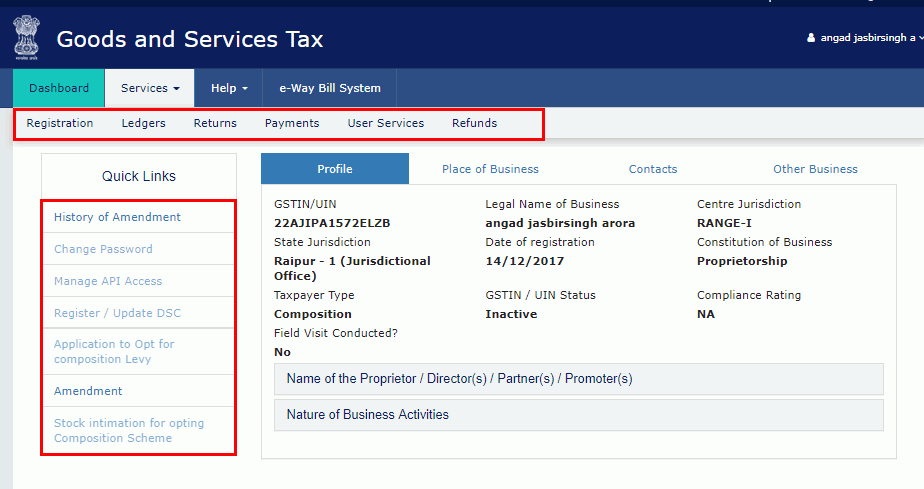Click the GSTIN value 22AJIPA1572ELZB
The image size is (924, 489).
point(332,223)
